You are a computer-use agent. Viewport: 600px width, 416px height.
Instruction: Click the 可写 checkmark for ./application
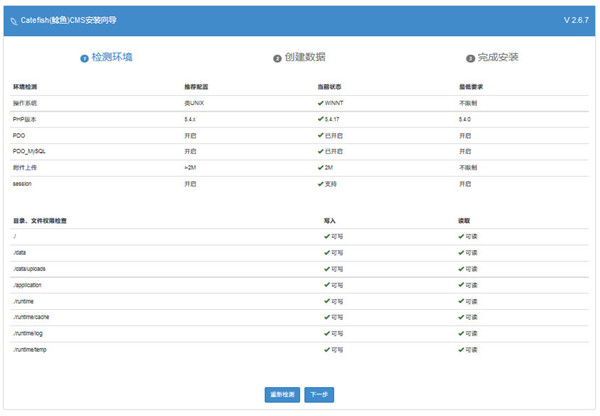[326, 285]
